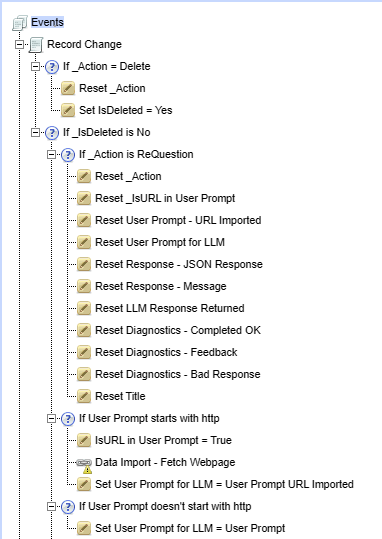The width and height of the screenshot is (382, 539).
Task: Collapse the If _Action = Delete branch
Action: tap(35, 67)
